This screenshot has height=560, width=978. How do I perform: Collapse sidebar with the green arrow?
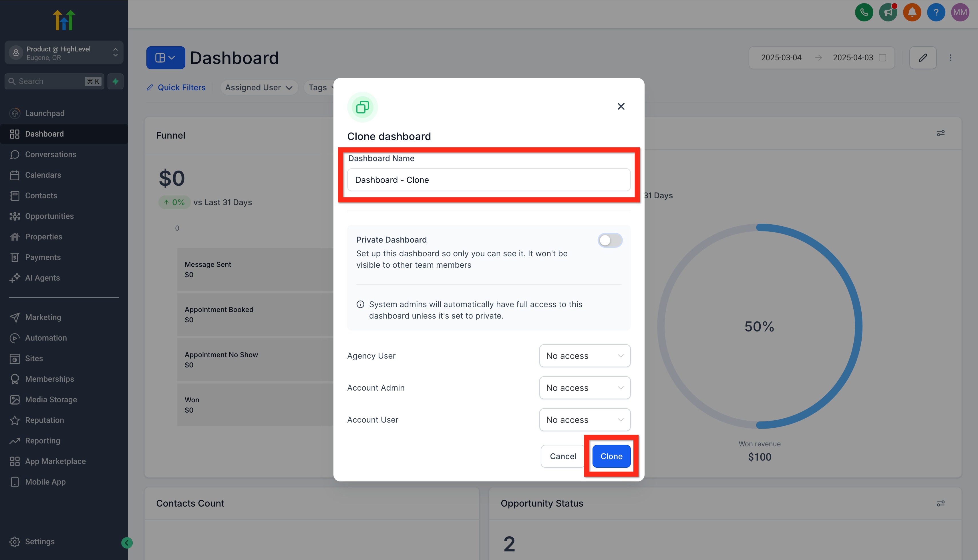pos(127,543)
